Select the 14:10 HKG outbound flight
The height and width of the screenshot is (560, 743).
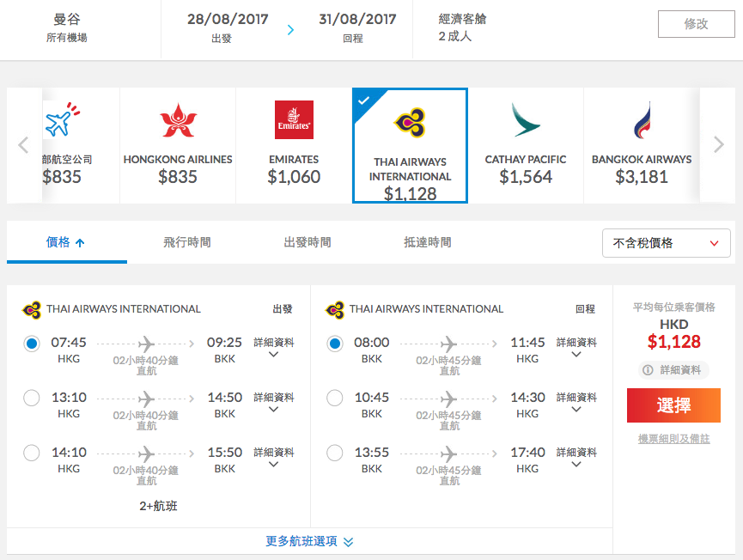(32, 453)
